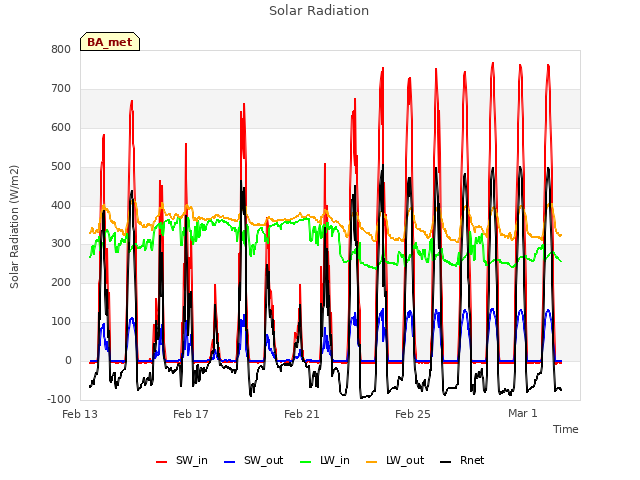Click the Feb 25 x-axis tick label
The image size is (640, 480).
tap(413, 414)
